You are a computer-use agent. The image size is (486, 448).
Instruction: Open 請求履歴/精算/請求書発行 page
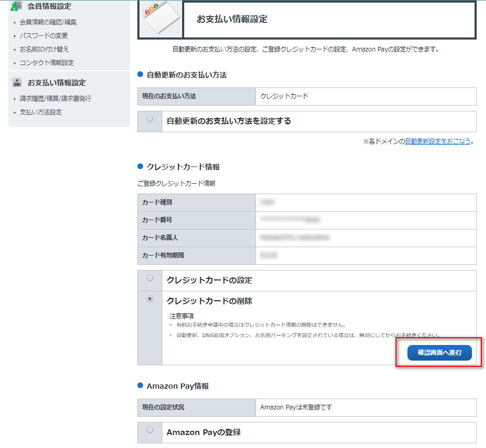click(55, 99)
